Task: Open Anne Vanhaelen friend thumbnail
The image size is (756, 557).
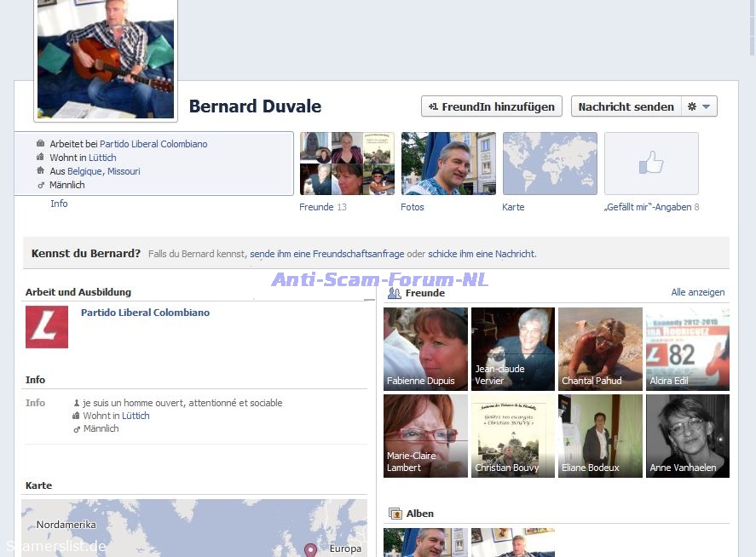Action: [687, 435]
